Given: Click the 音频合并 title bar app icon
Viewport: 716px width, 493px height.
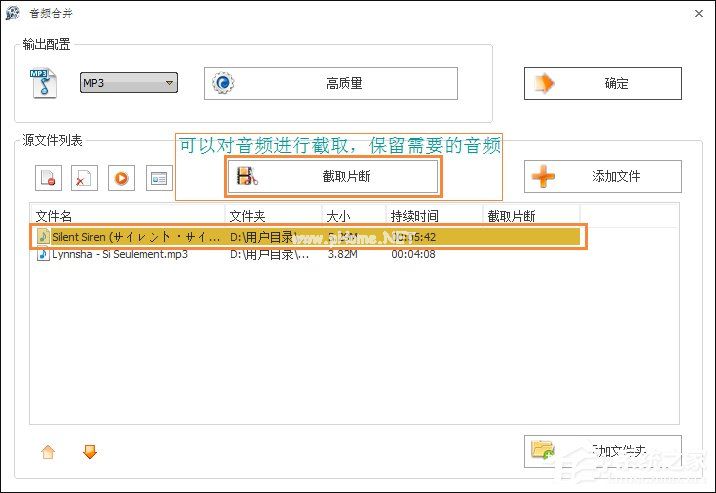Looking at the screenshot, I should (13, 13).
